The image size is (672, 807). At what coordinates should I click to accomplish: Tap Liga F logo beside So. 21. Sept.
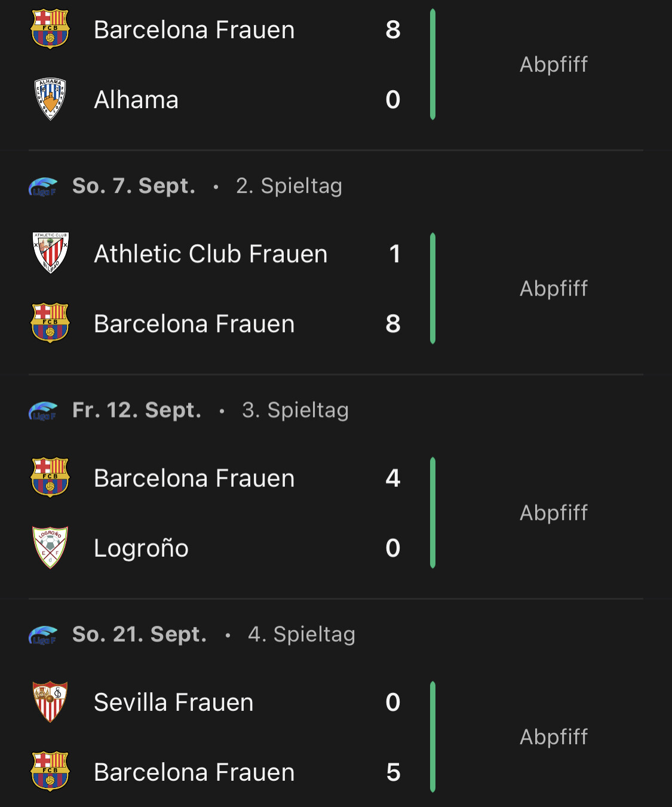(x=43, y=635)
